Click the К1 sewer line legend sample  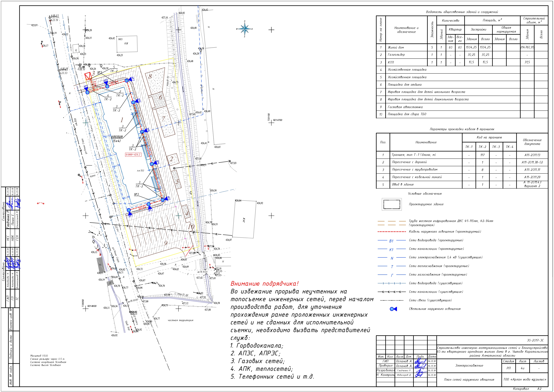coord(392,249)
